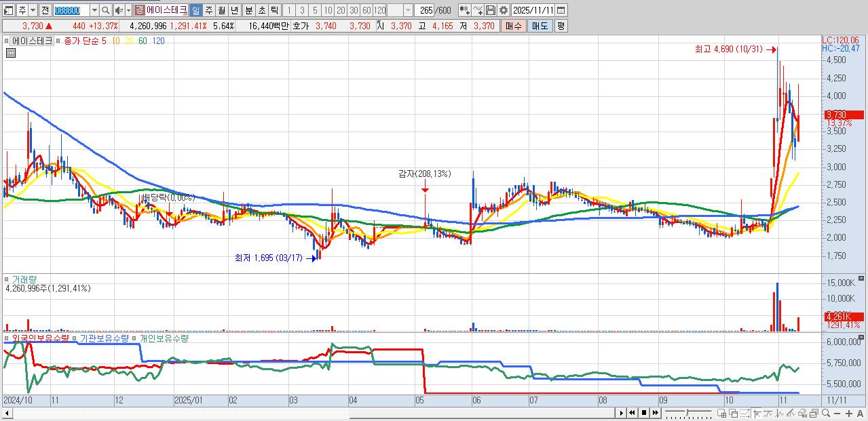Click the 120-day moving average color label
The height and width of the screenshot is (421, 868).
pos(157,41)
